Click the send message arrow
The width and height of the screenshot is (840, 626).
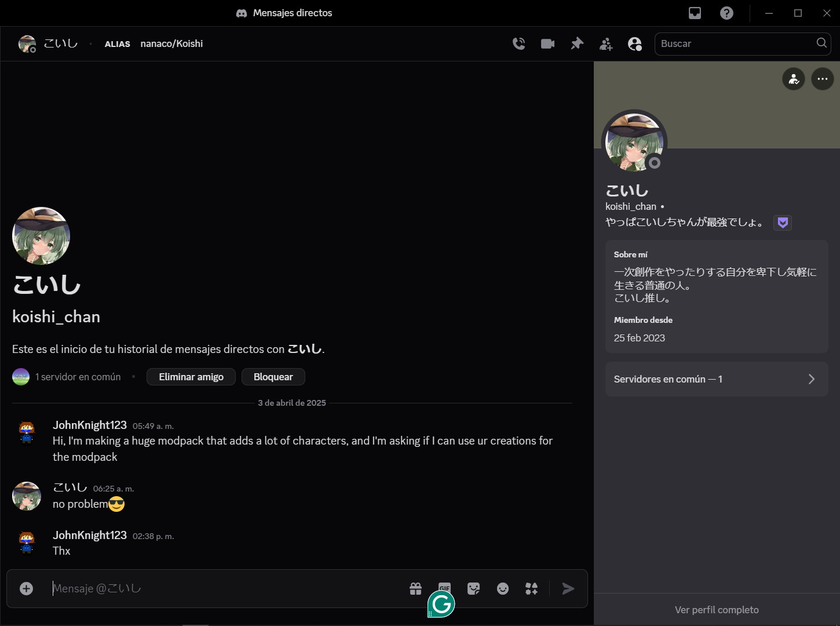click(568, 589)
